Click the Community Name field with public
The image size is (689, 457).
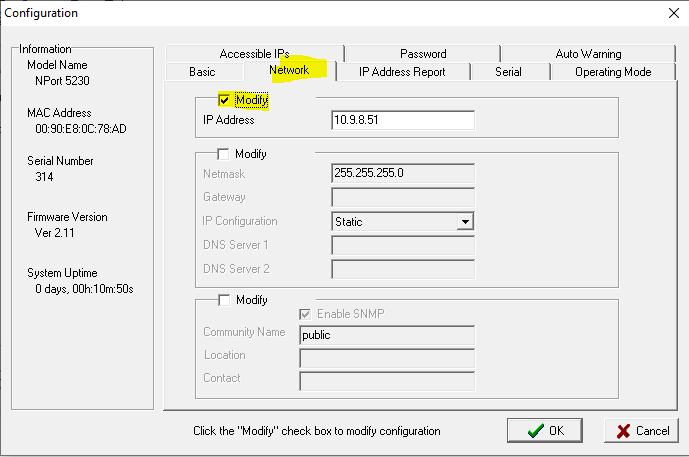[x=387, y=335]
